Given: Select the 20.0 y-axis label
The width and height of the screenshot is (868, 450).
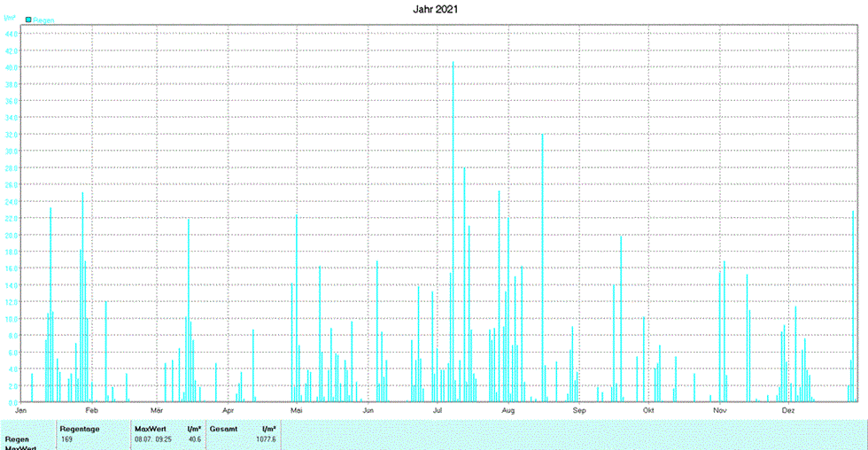Looking at the screenshot, I should pyautogui.click(x=12, y=236).
